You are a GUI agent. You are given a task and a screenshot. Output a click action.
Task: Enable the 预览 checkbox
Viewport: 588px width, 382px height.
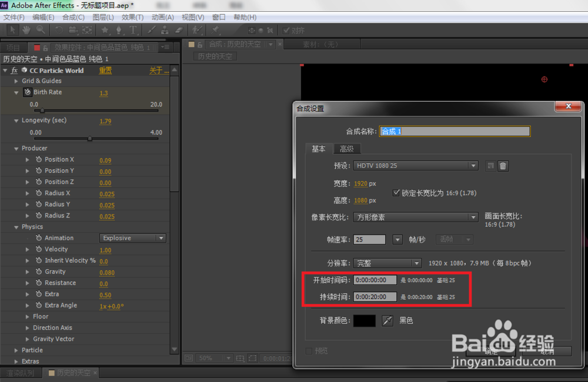pos(308,350)
